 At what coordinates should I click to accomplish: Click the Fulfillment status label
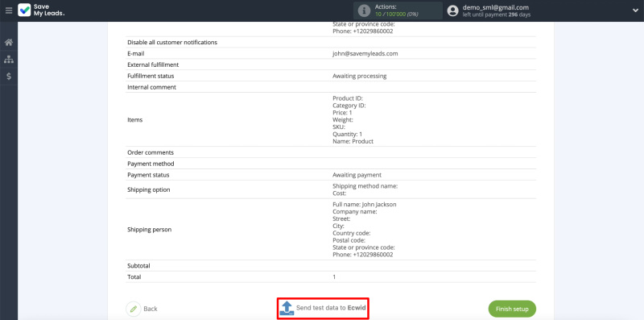(x=151, y=76)
